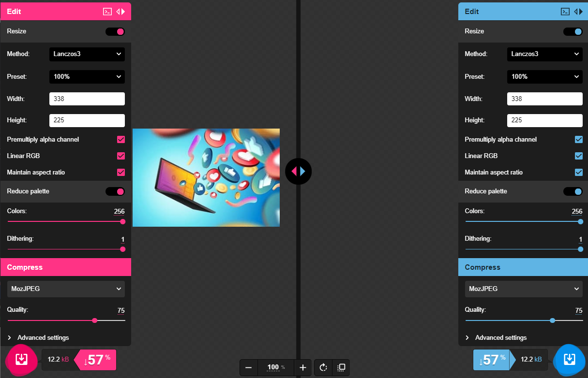588x378 pixels.
Task: Toggle Reduce palette switch in the pink panel
Action: click(115, 191)
